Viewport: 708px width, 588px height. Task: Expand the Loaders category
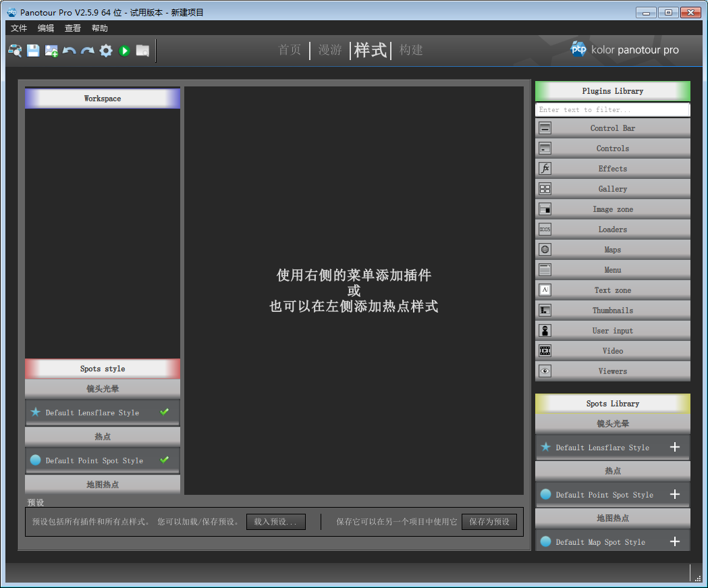[x=613, y=230]
